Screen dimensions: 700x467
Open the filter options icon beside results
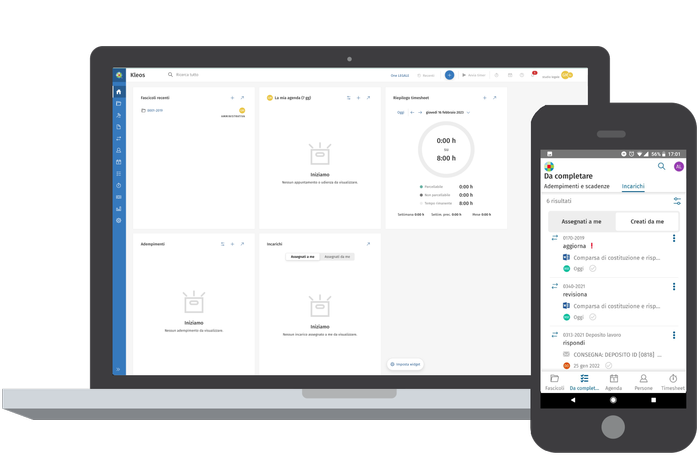pos(677,202)
